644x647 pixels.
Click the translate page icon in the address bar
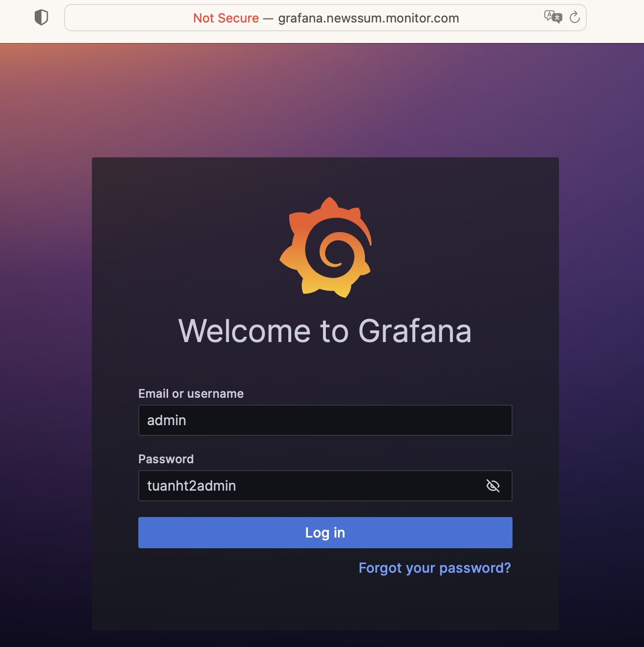pyautogui.click(x=553, y=17)
